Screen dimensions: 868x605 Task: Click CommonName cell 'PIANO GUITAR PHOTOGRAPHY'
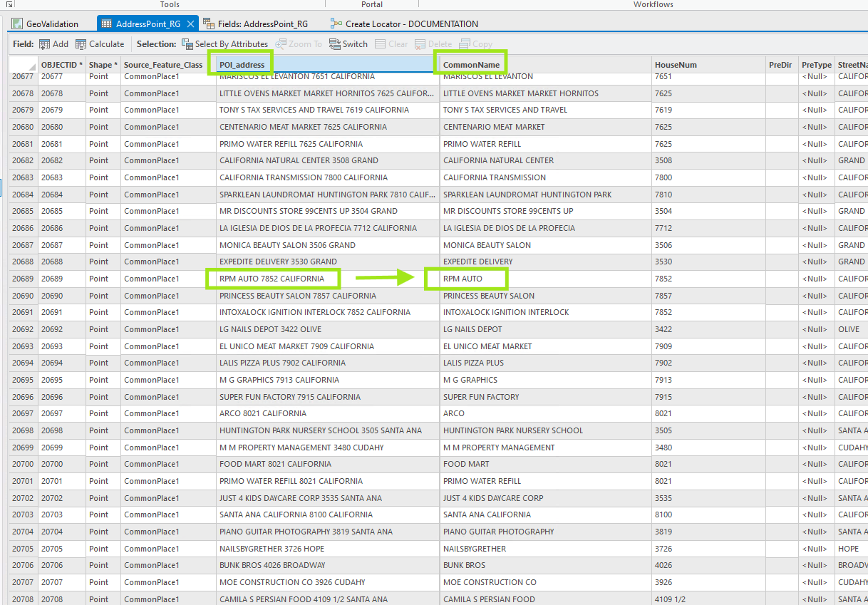(x=545, y=532)
